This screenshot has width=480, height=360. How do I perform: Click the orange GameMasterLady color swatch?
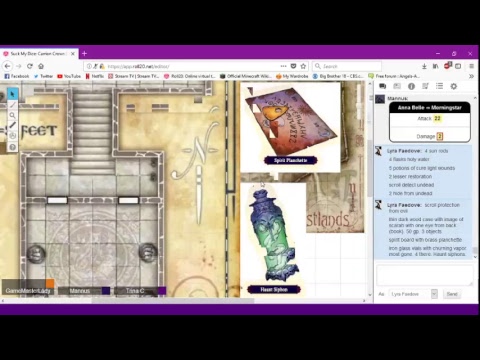[x=50, y=284]
